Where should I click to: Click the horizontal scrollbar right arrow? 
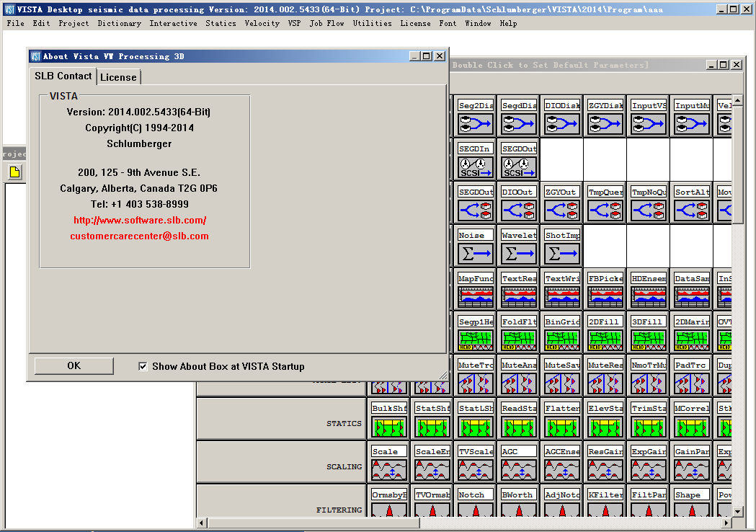coord(726,523)
